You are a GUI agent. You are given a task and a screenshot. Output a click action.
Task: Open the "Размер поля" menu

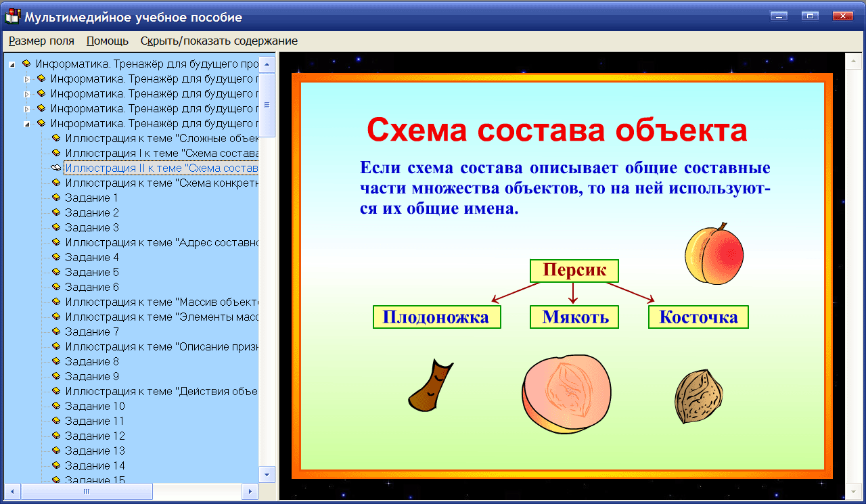coord(42,41)
